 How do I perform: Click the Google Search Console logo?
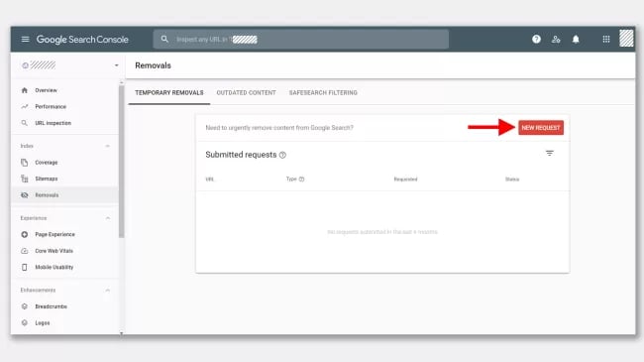tap(82, 39)
